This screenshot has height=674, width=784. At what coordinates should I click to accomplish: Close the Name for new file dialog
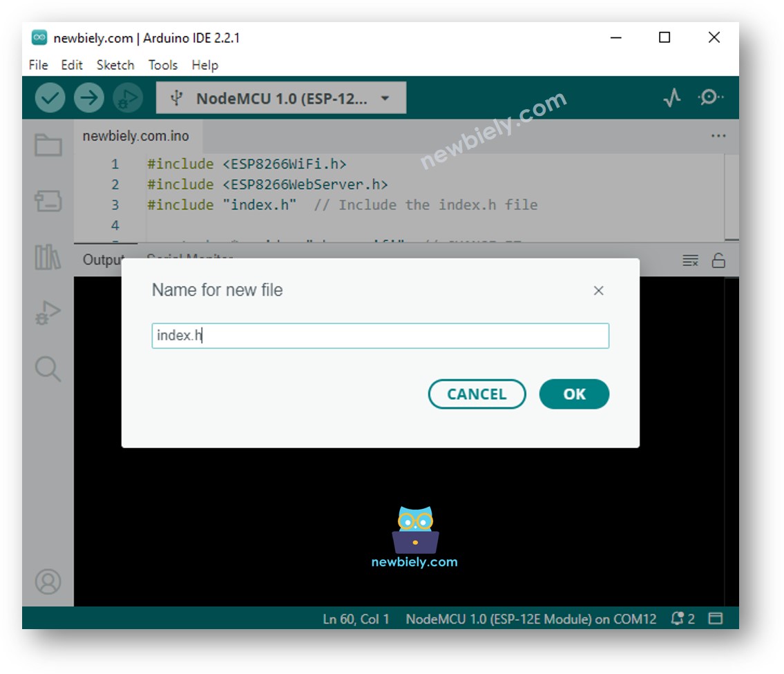coord(599,291)
